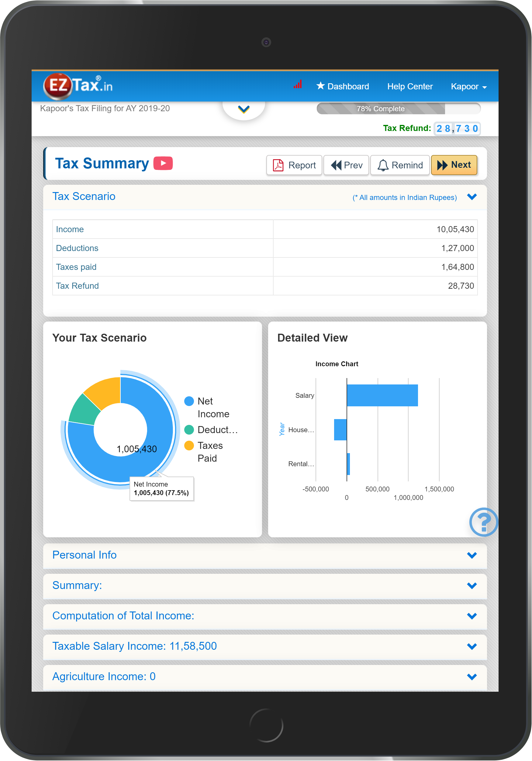Click the Salary bar in Income Chart
This screenshot has width=532, height=761.
(x=382, y=395)
